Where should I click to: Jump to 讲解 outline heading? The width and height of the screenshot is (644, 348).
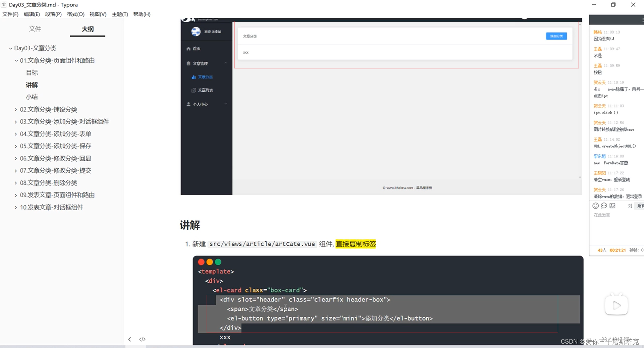(32, 85)
